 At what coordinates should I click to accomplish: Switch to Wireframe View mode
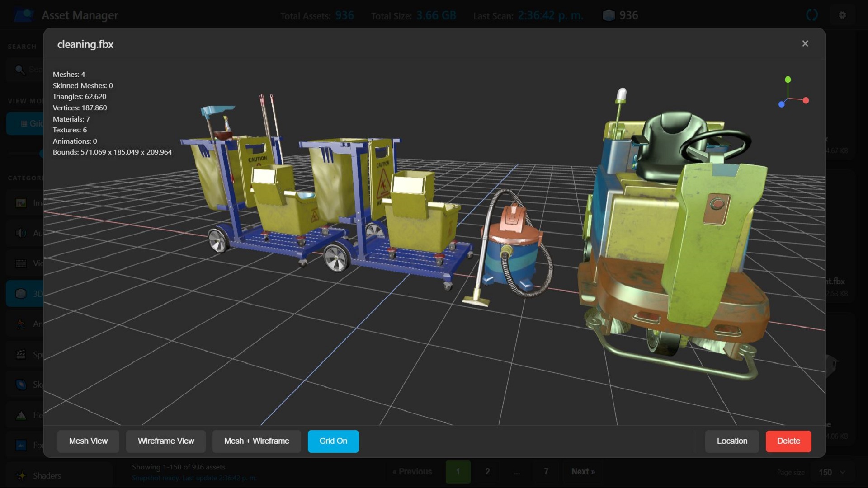click(166, 441)
